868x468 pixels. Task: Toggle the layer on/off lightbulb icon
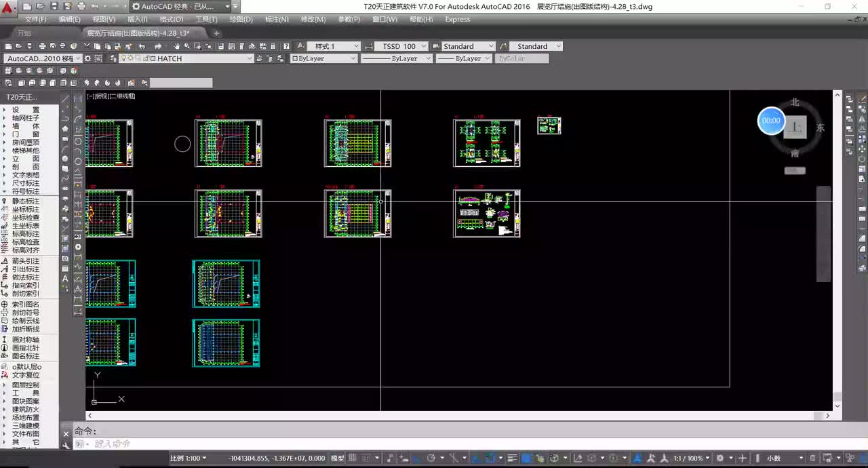(x=123, y=58)
